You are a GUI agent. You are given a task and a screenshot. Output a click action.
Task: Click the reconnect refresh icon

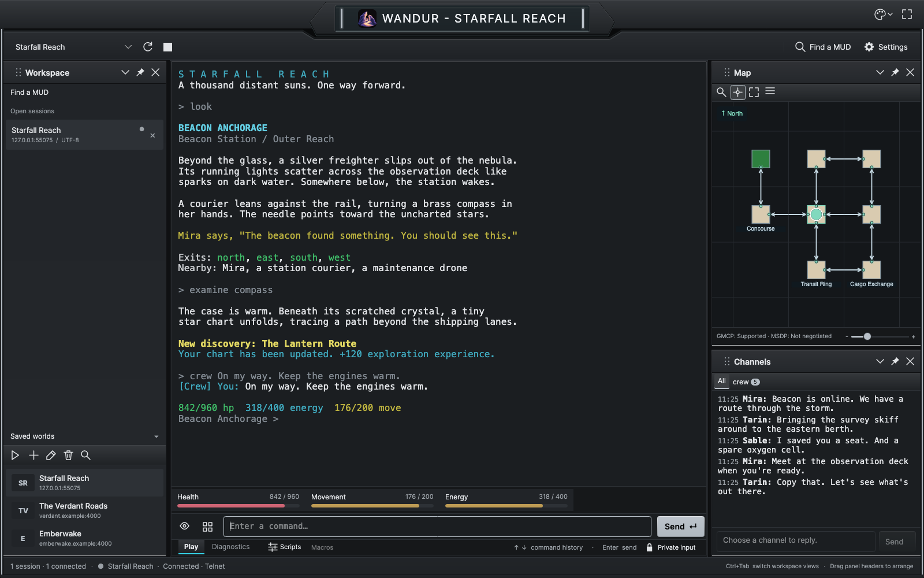pyautogui.click(x=148, y=47)
